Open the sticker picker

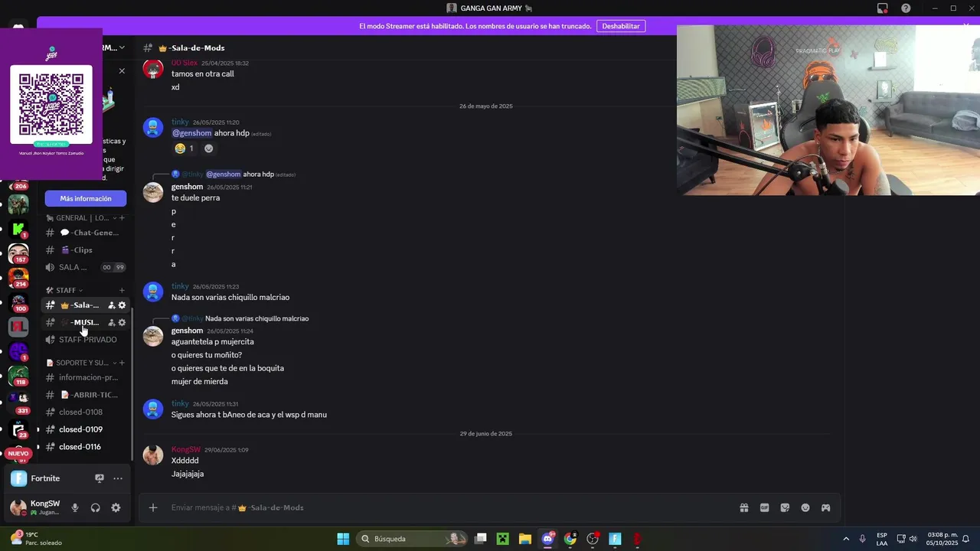click(785, 507)
